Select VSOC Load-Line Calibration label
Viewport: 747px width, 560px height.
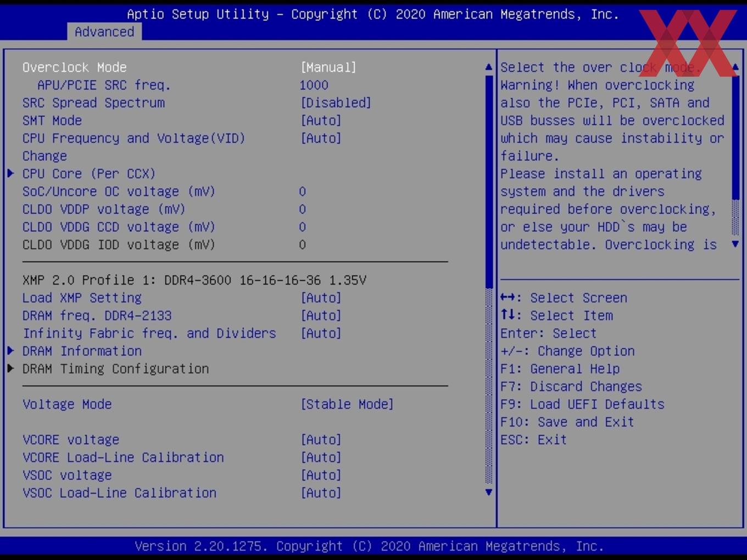(120, 493)
